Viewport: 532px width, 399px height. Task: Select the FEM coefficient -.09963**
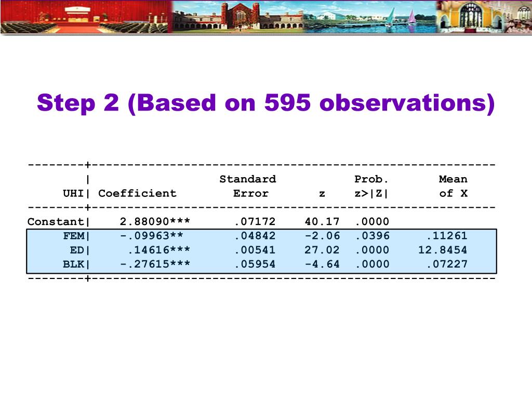pos(152,236)
